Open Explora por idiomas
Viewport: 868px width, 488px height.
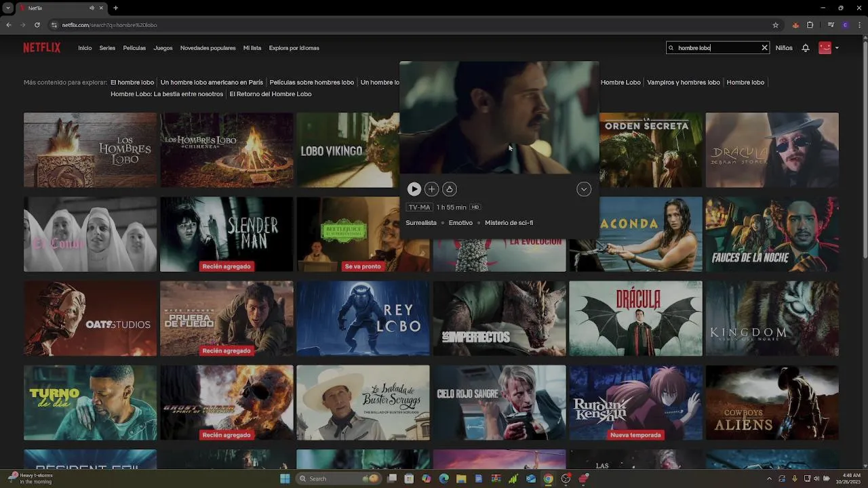pos(294,48)
